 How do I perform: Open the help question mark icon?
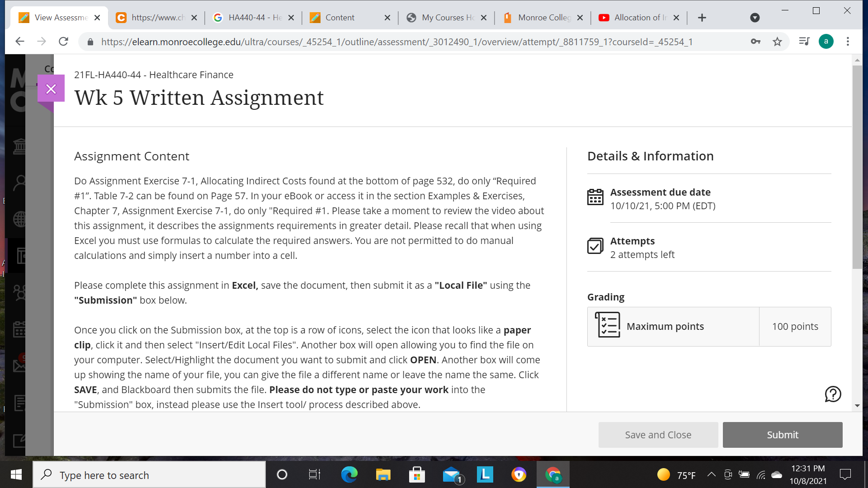832,394
